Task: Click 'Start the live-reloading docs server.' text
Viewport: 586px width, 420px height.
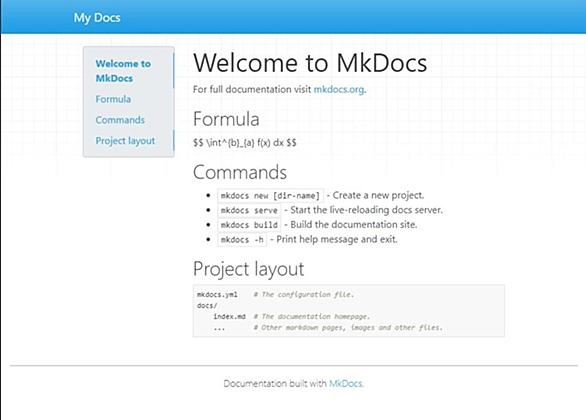Action: [366, 210]
